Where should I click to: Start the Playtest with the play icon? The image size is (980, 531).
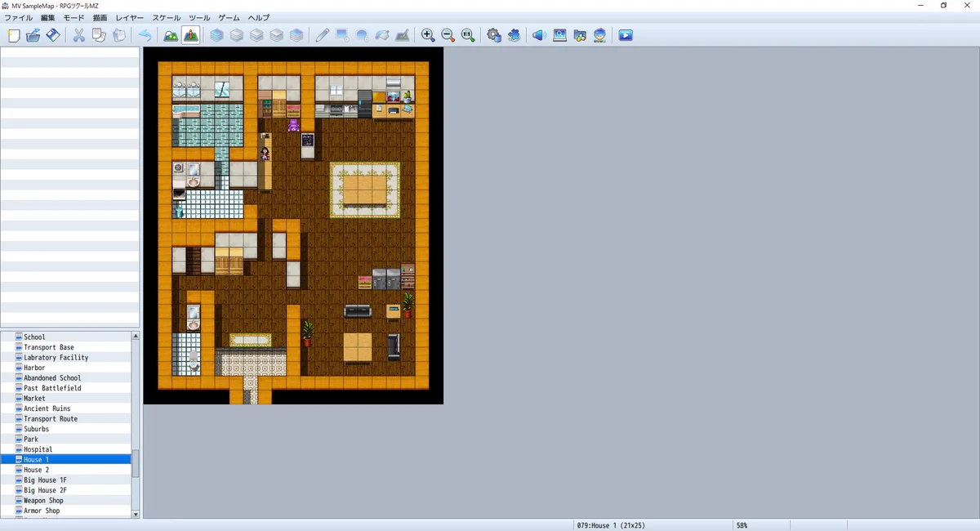pyautogui.click(x=626, y=35)
